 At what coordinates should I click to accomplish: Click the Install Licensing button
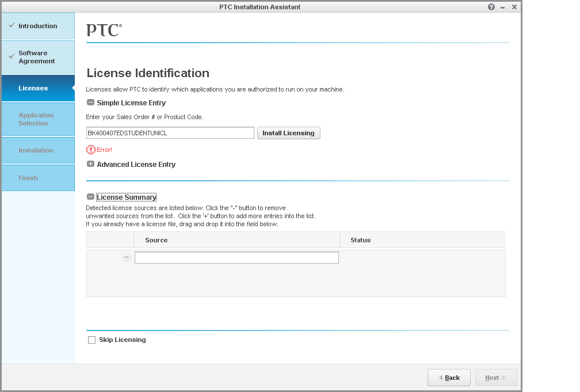click(288, 133)
